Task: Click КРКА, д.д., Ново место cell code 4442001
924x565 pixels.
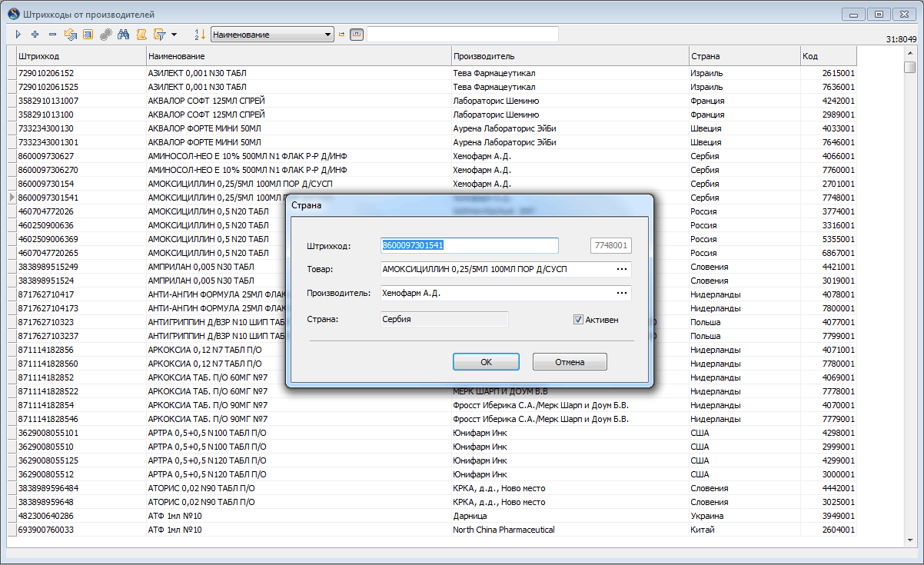Action: (570, 488)
